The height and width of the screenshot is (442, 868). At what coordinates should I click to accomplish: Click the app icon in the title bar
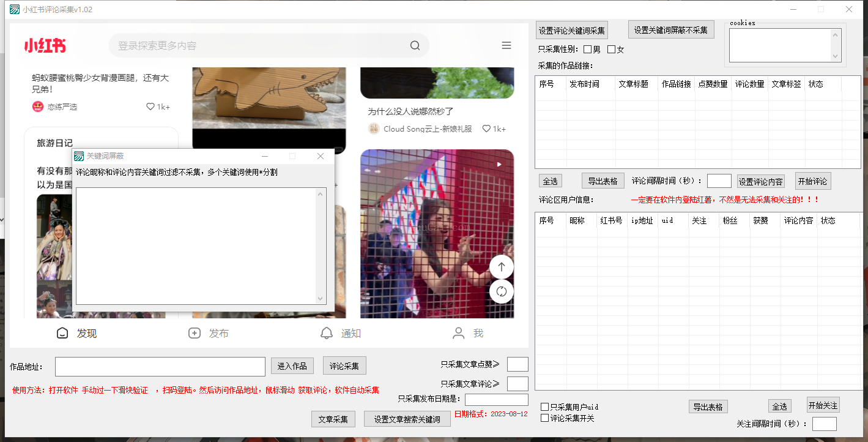click(13, 9)
